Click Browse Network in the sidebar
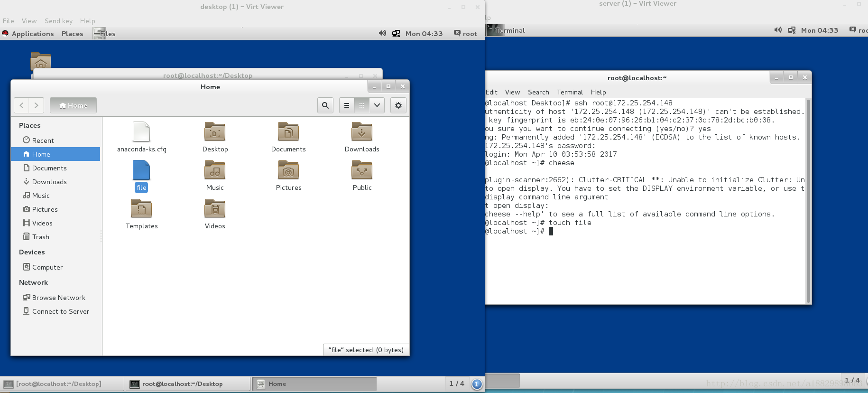This screenshot has width=868, height=393. [55, 298]
